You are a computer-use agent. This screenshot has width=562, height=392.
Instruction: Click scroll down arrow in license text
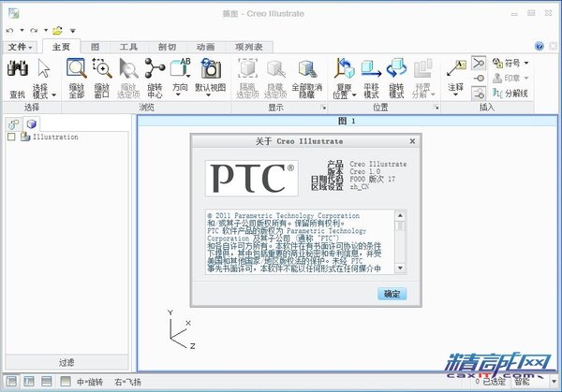[400, 268]
